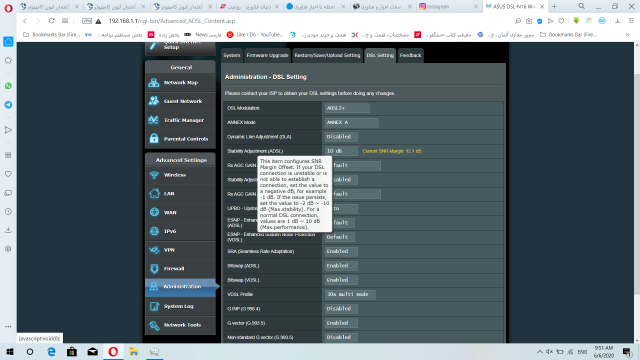640x360 pixels.
Task: Open Non-standard G.vector dropdown
Action: point(341,337)
